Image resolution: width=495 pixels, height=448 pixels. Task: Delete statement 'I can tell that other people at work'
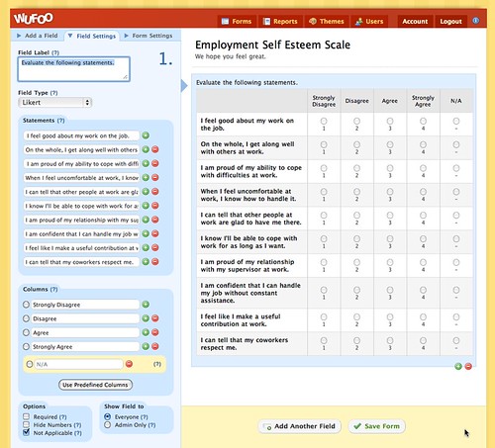[155, 192]
